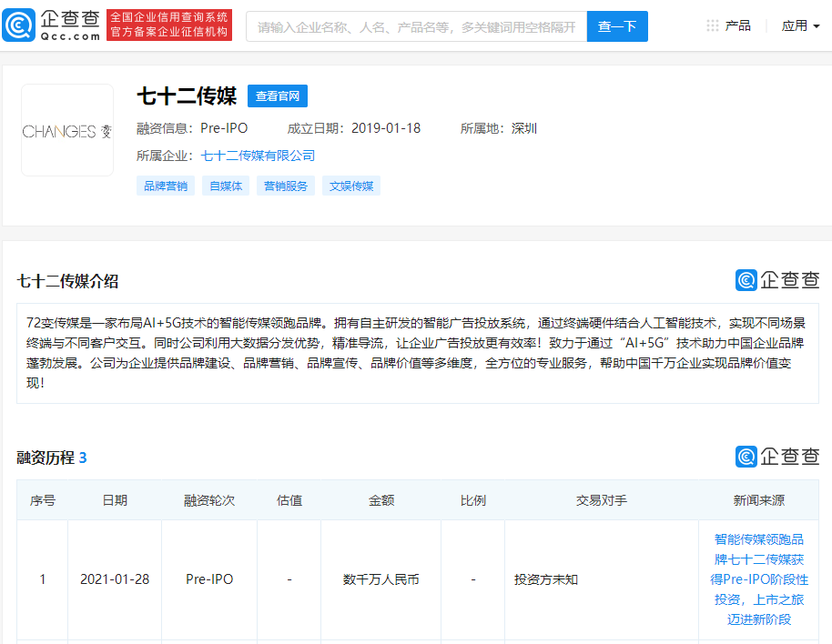This screenshot has width=832, height=644.
Task: Click the Pre-IPO round cell in row 1
Action: (209, 579)
